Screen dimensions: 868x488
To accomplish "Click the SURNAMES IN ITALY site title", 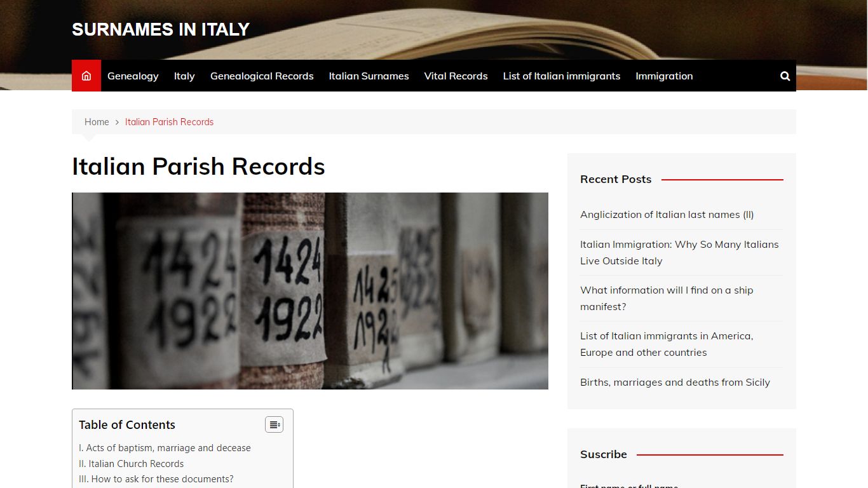I will (161, 29).
